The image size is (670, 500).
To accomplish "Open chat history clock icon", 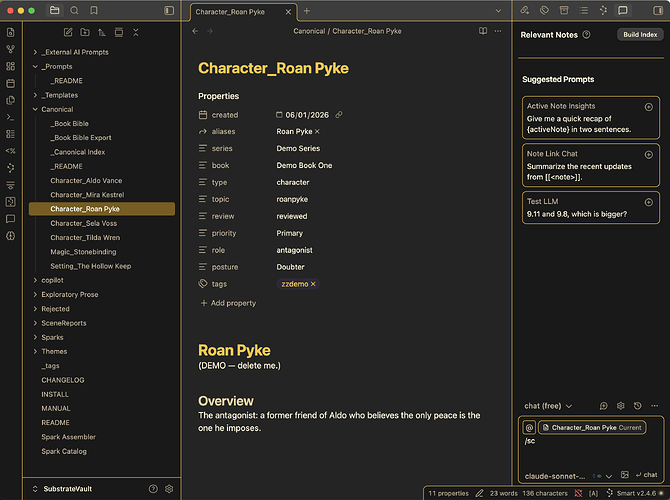I will 638,406.
